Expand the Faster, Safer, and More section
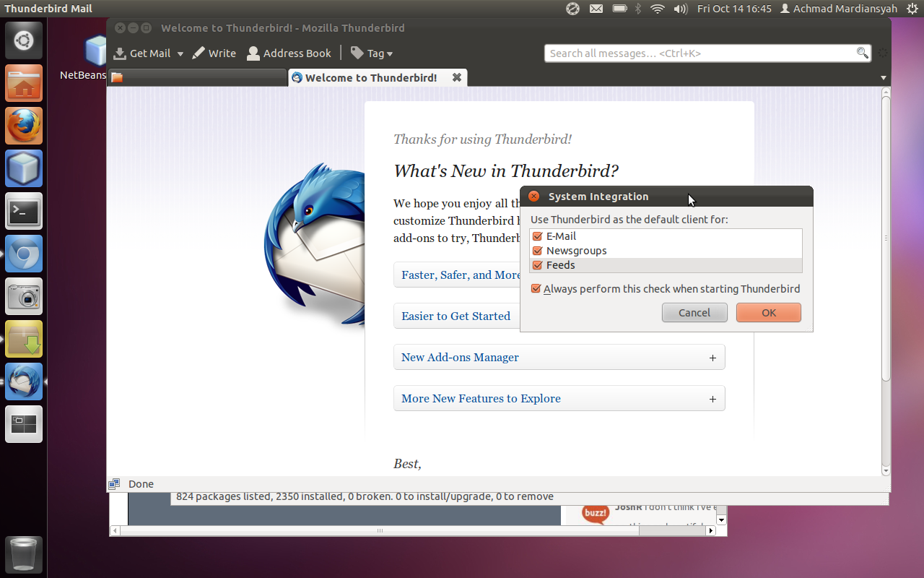924x578 pixels. (x=457, y=275)
